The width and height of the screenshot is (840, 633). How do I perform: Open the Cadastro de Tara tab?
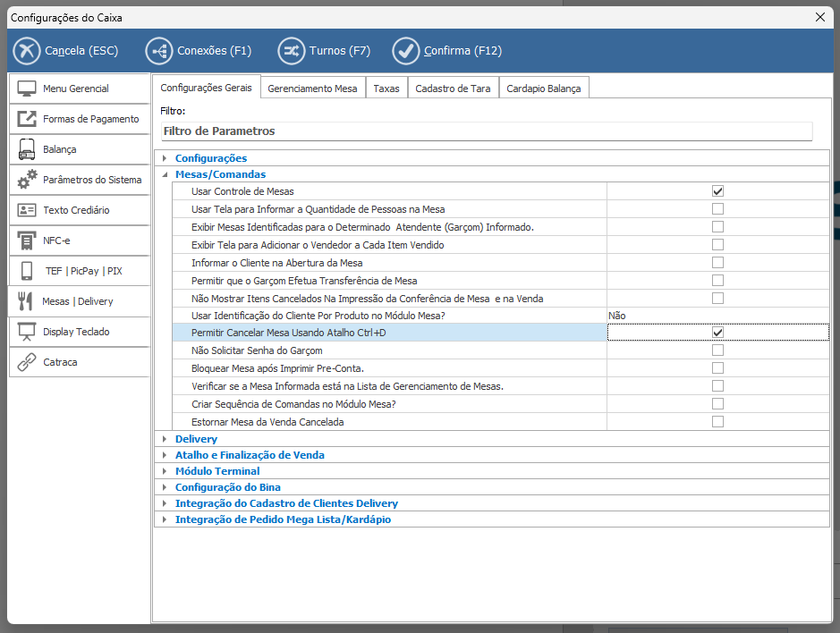(x=453, y=89)
